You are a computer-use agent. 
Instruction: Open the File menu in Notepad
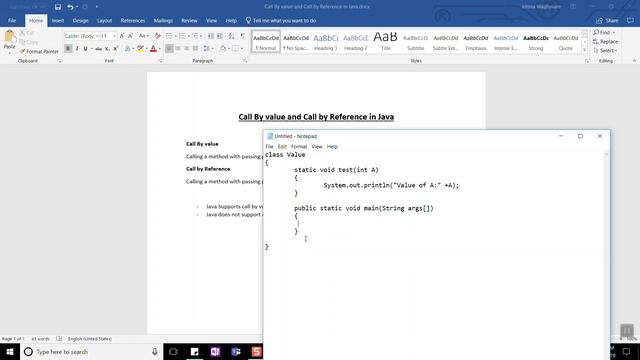[269, 147]
